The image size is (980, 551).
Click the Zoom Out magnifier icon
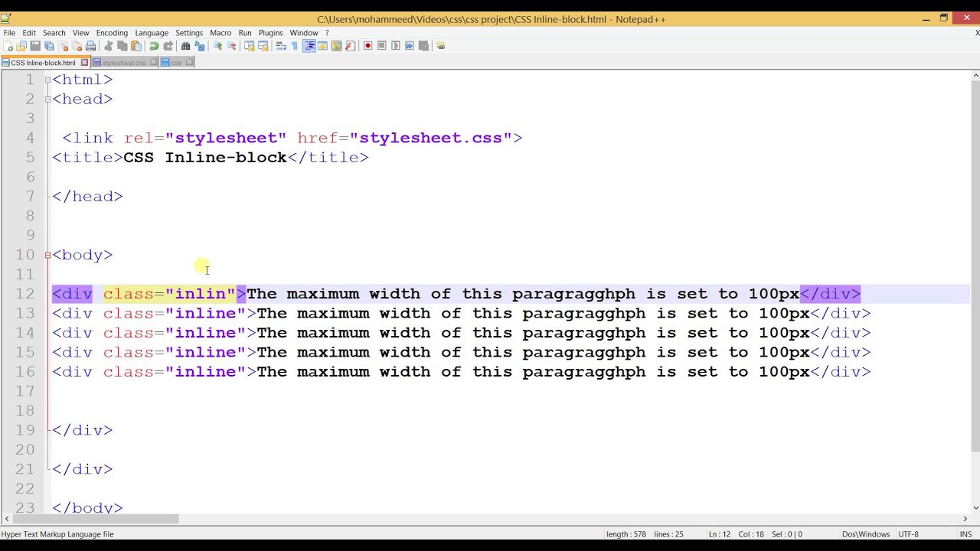231,46
